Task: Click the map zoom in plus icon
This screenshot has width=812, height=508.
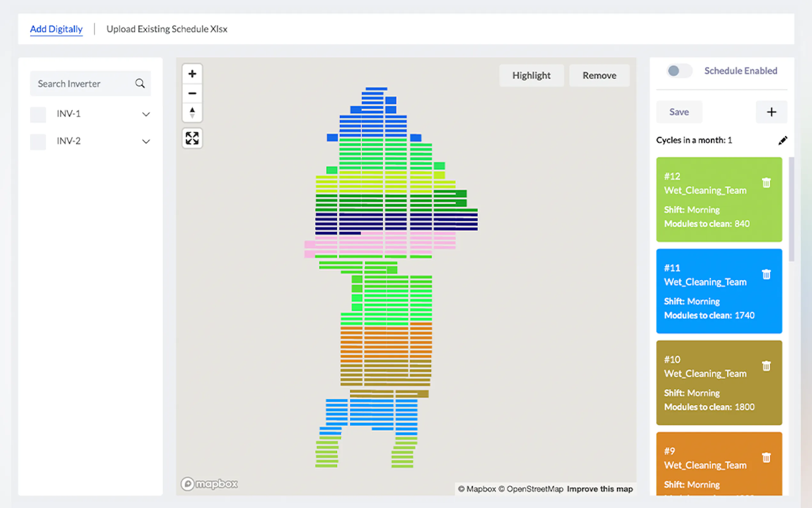Action: 192,74
